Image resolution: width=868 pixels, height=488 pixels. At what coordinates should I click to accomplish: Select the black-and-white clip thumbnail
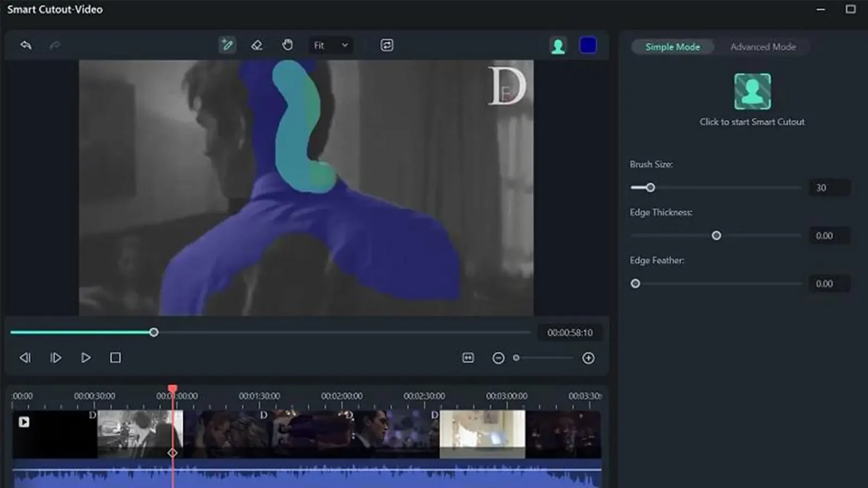[140, 434]
